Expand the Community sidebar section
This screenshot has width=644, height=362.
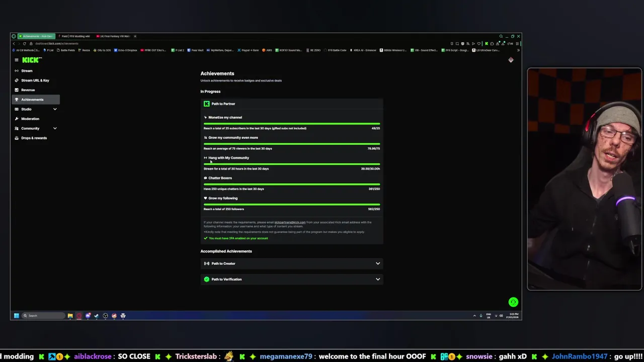[35, 128]
